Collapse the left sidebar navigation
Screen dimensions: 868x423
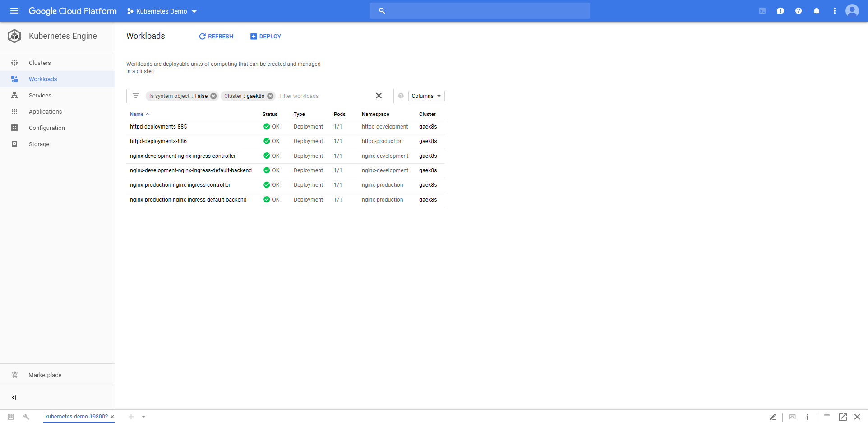(x=14, y=397)
